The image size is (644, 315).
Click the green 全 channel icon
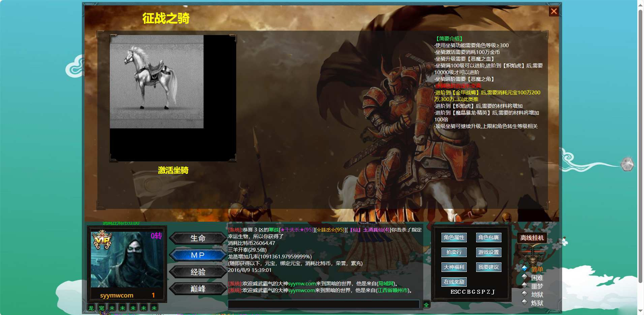click(x=426, y=305)
